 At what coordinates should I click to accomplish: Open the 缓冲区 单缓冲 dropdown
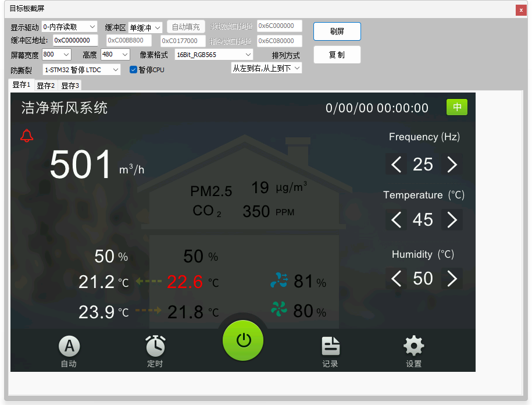[x=145, y=27]
